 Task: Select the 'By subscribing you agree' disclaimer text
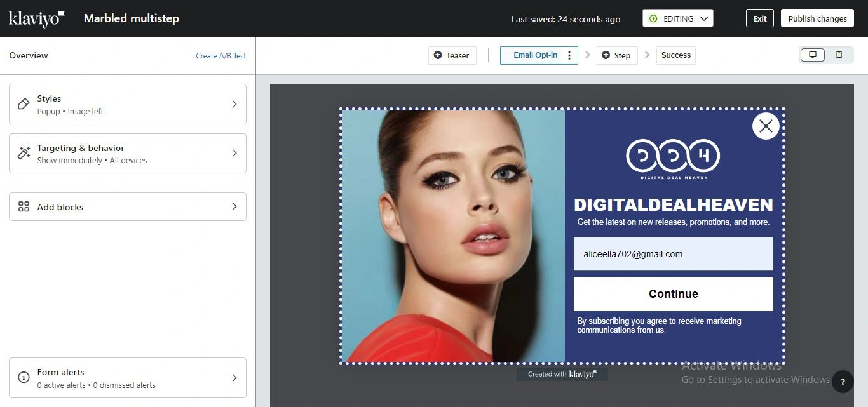point(659,325)
